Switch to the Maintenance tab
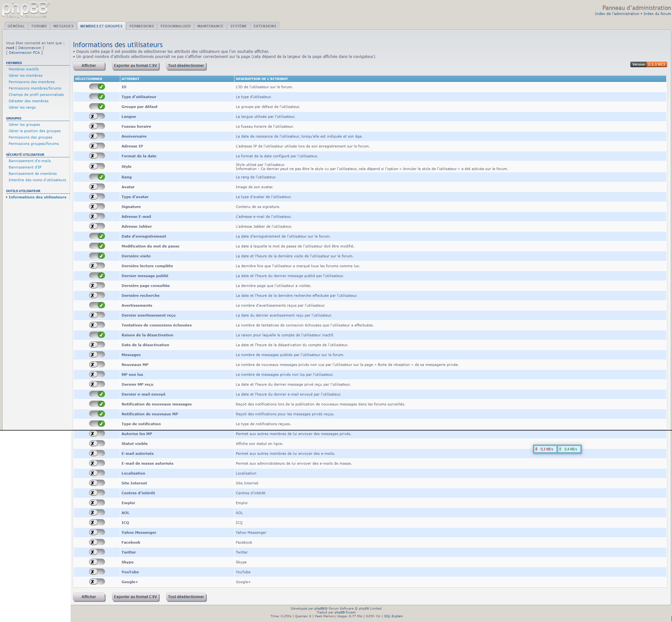 tap(210, 26)
